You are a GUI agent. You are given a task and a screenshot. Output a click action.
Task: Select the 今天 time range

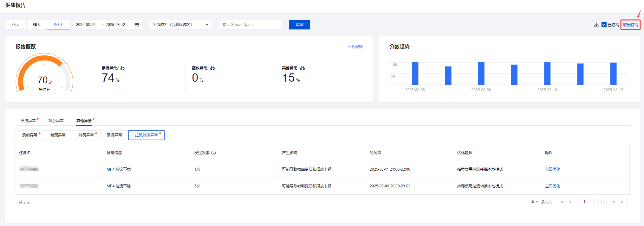point(16,25)
